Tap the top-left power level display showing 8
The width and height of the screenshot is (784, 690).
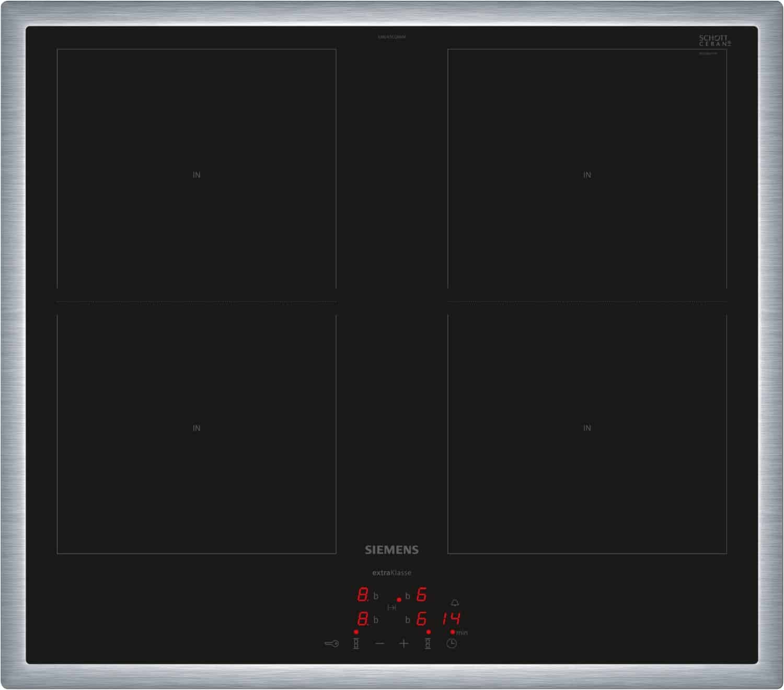(x=362, y=595)
